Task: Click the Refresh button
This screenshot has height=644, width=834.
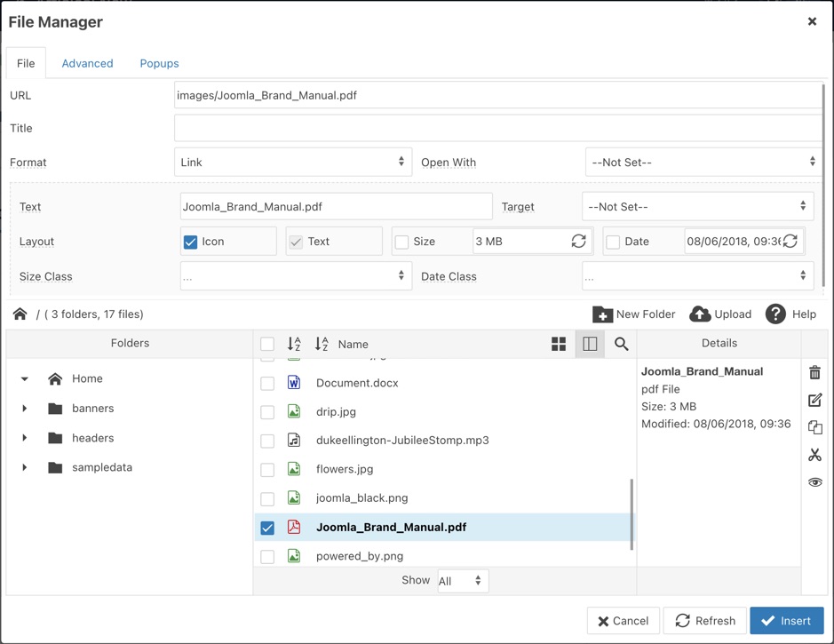Action: (704, 621)
